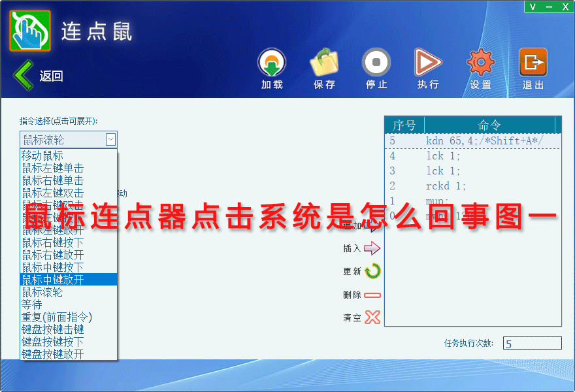Clear all commands with the 清空 X icon
The height and width of the screenshot is (392, 575).
click(x=372, y=318)
